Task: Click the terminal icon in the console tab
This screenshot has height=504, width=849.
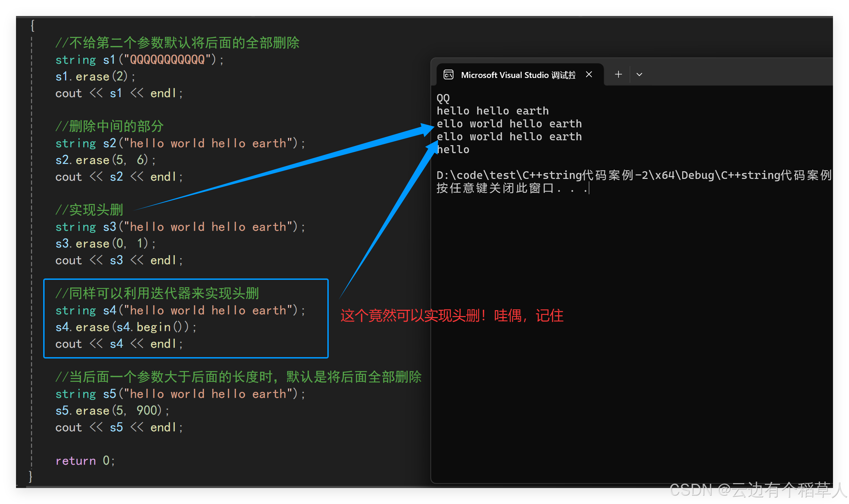Action: 448,74
